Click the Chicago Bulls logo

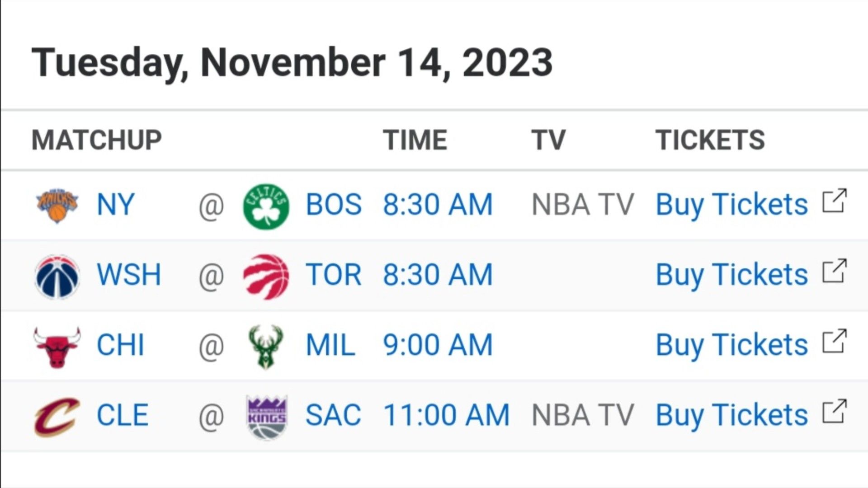click(x=57, y=347)
